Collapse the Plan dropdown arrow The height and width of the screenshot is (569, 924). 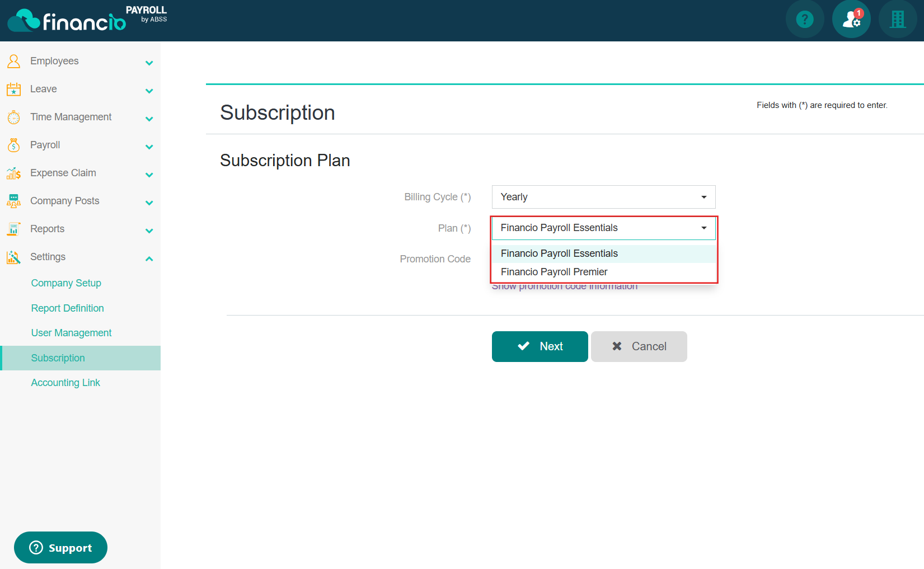tap(703, 228)
